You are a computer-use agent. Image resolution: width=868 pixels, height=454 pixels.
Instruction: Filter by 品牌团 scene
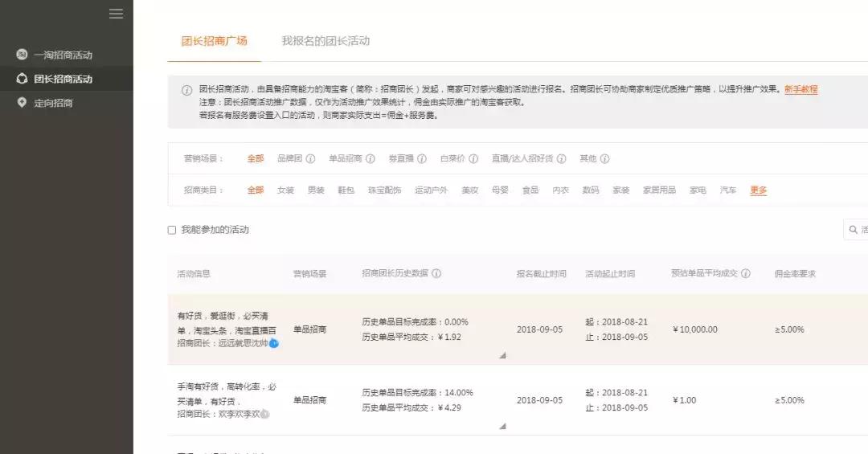289,159
